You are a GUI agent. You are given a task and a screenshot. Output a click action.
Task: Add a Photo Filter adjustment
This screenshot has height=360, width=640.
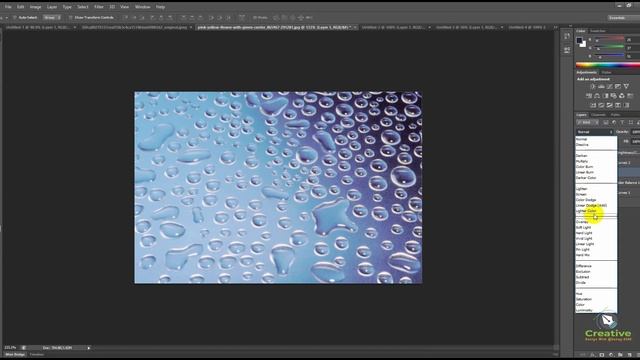[613, 96]
